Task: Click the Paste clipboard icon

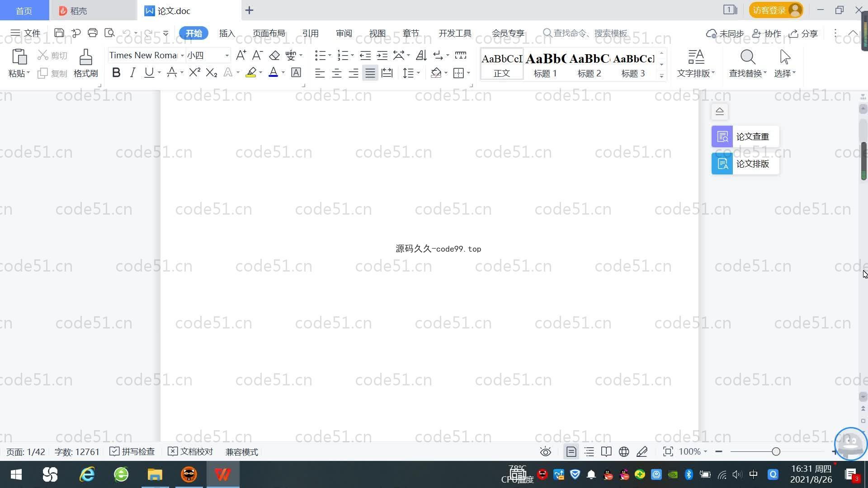Action: [19, 57]
